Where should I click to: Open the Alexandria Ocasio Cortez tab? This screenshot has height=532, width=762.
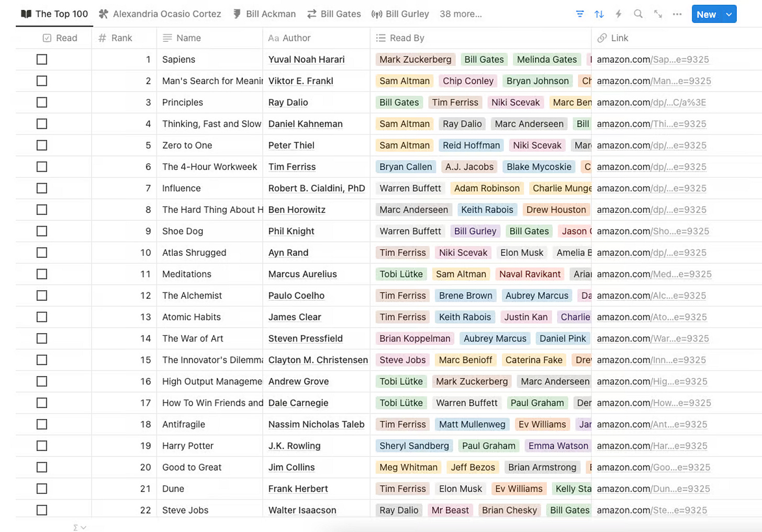point(160,14)
